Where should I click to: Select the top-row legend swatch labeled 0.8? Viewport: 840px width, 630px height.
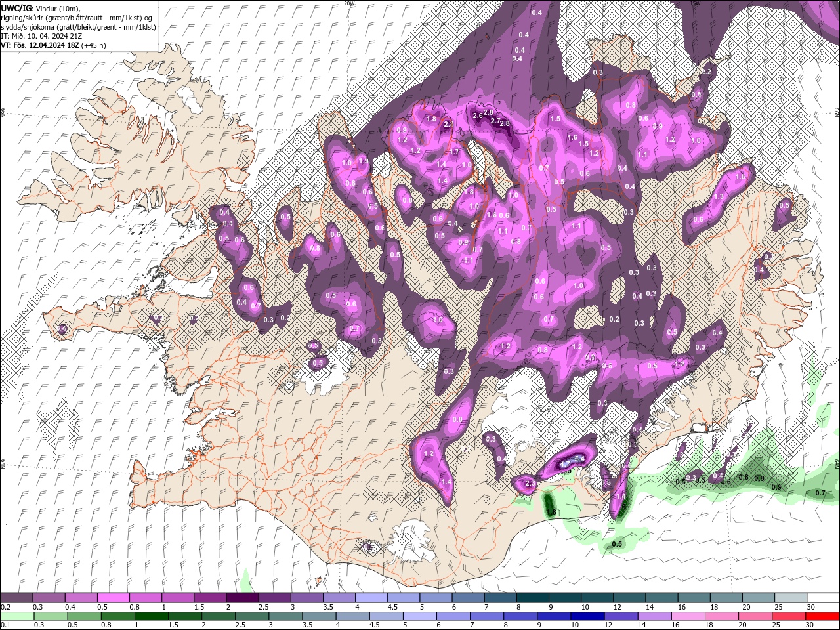[145, 598]
